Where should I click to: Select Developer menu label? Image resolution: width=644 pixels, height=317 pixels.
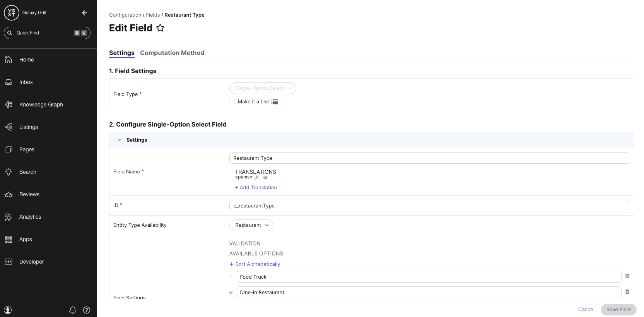click(x=32, y=262)
